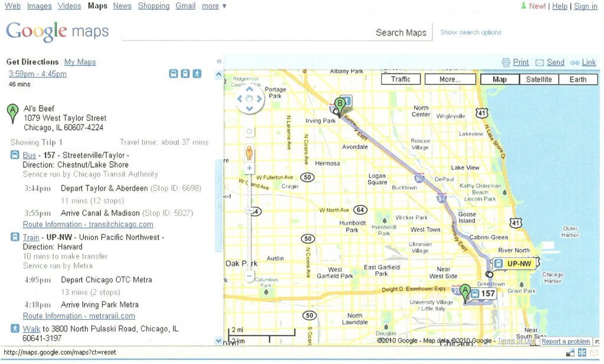Pan the map down with the down arrow
This screenshot has width=604, height=364.
[250, 108]
